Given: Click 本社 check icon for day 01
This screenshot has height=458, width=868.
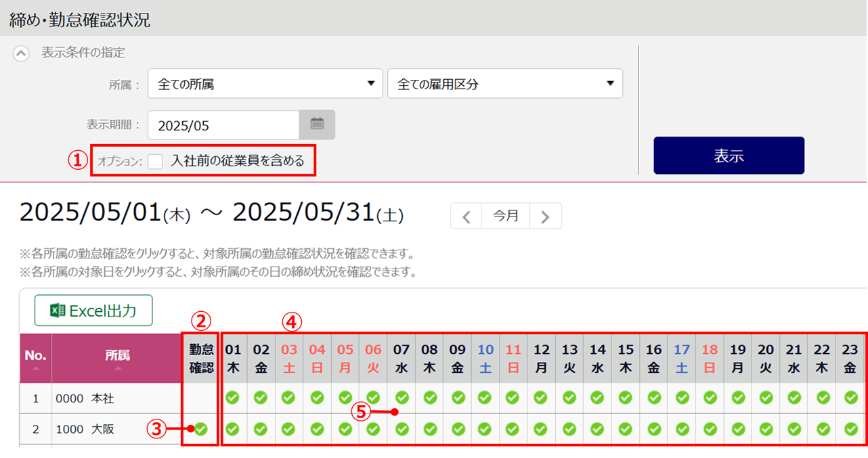Looking at the screenshot, I should (x=233, y=398).
